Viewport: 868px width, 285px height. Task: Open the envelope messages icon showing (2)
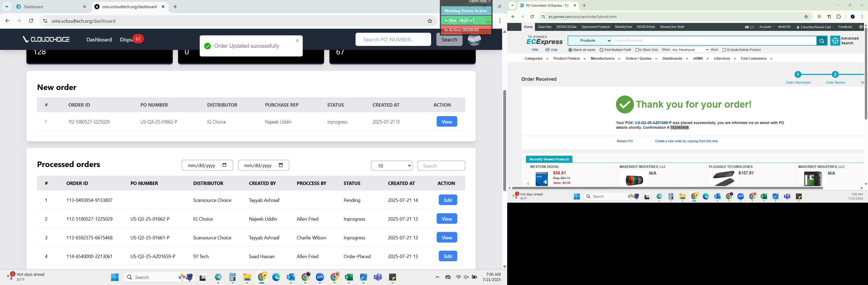coord(747,27)
